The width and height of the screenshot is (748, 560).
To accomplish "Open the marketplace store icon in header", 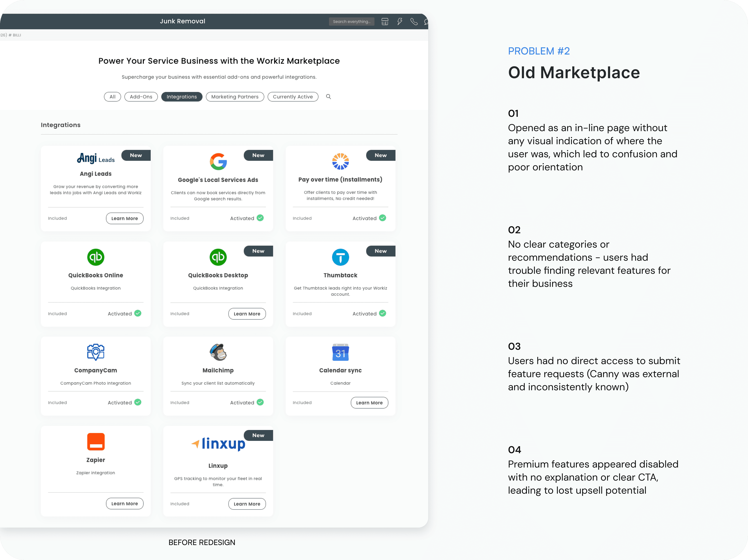I will [x=384, y=22].
